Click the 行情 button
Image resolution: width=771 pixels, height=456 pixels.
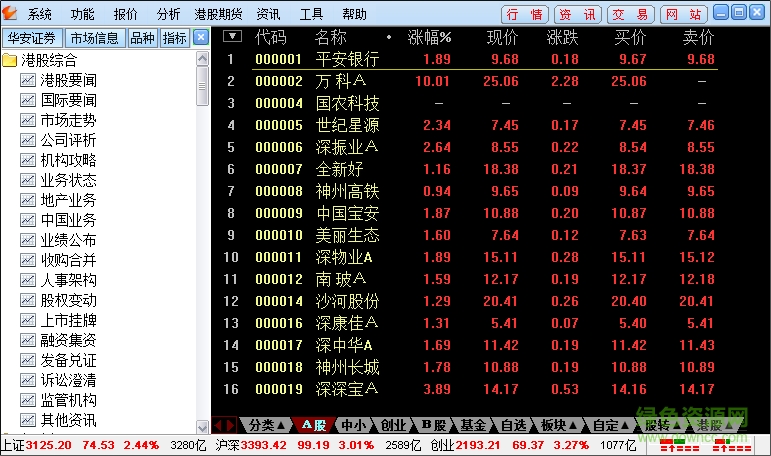pyautogui.click(x=525, y=14)
